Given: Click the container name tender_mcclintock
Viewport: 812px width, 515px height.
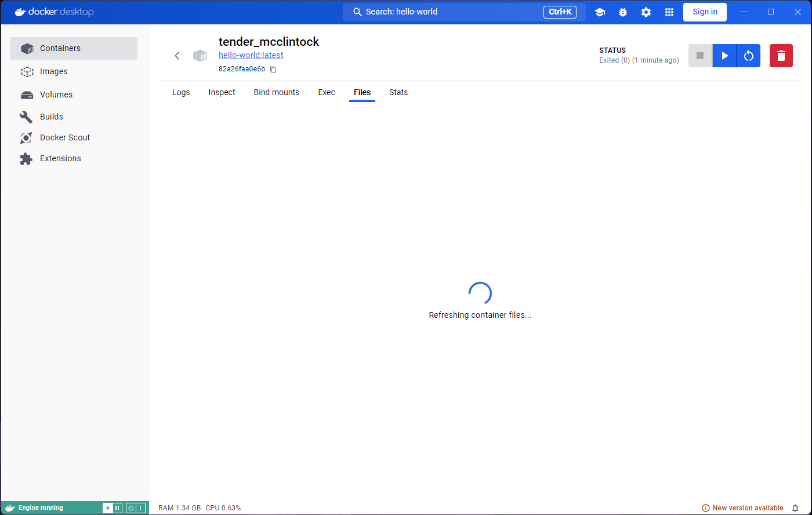Looking at the screenshot, I should (x=269, y=42).
